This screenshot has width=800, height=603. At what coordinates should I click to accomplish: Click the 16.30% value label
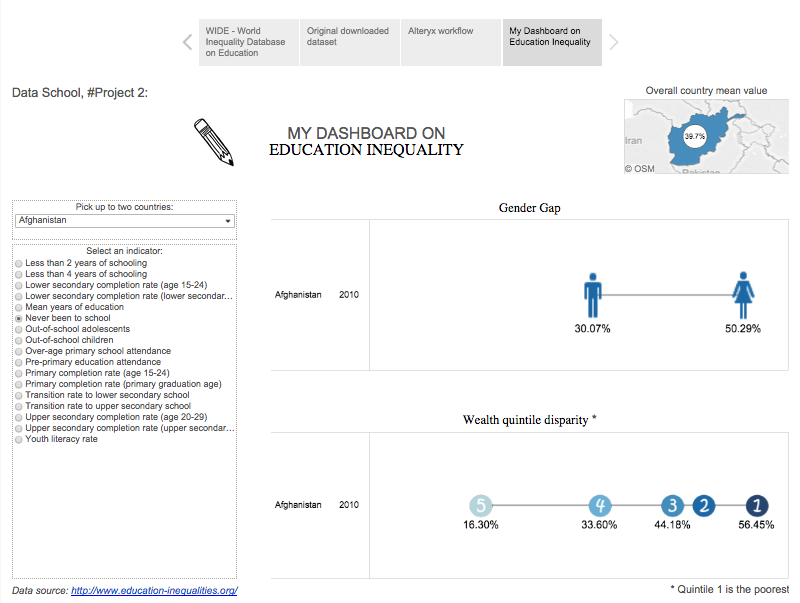point(481,525)
